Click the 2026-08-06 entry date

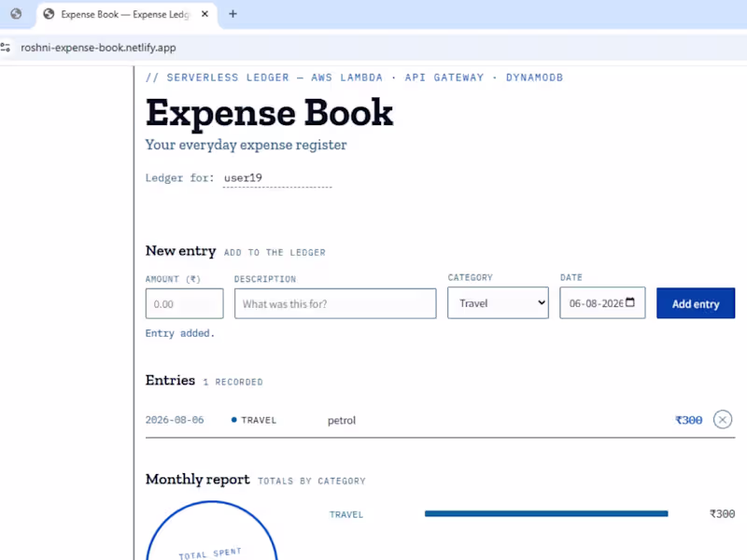175,420
